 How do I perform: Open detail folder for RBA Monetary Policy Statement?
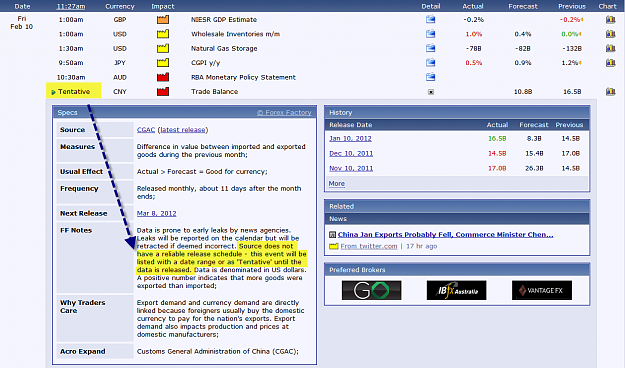(x=430, y=77)
